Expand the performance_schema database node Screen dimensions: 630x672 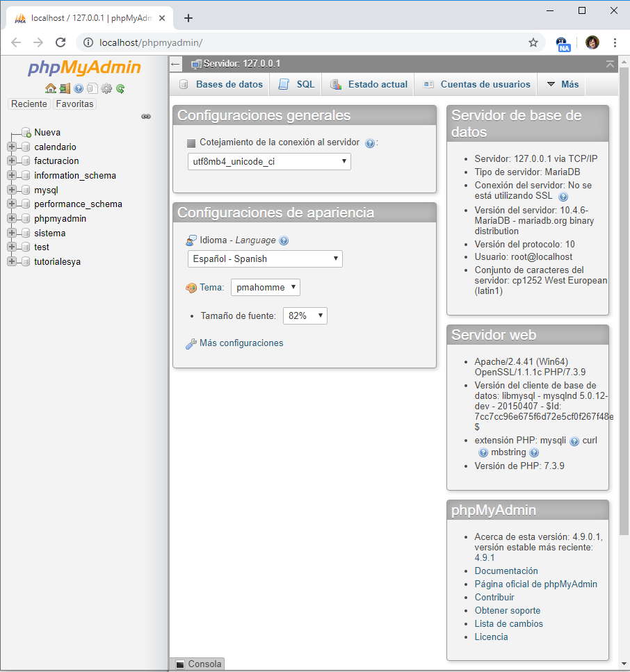tap(12, 204)
